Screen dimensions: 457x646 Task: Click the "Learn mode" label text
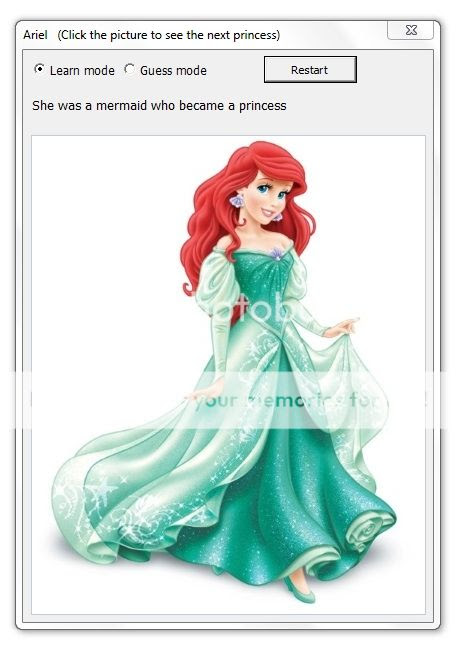[x=82, y=70]
